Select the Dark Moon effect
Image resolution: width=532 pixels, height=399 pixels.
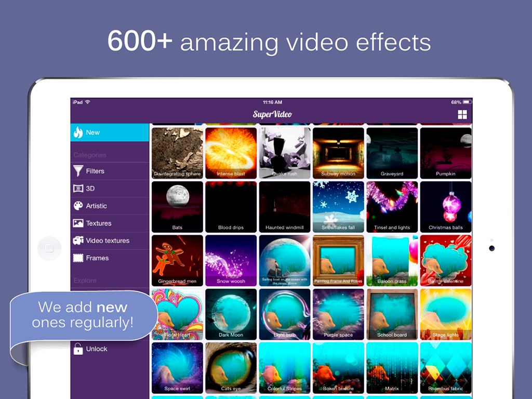(231, 314)
